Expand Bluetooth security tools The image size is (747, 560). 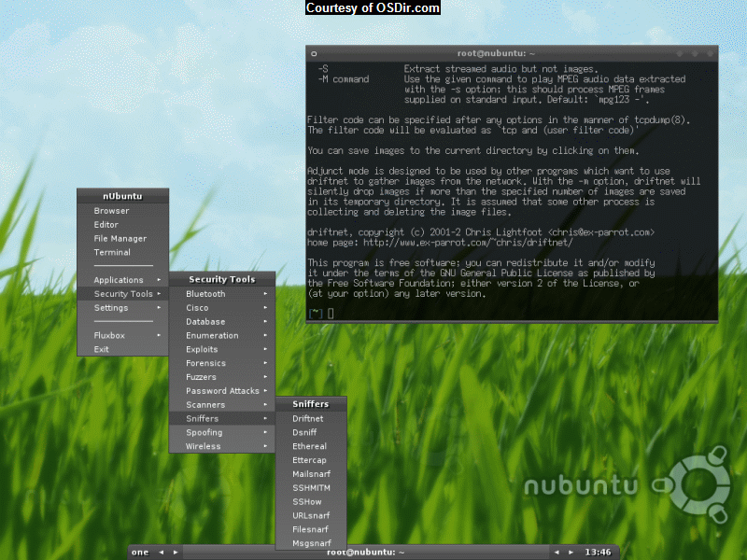coord(222,293)
